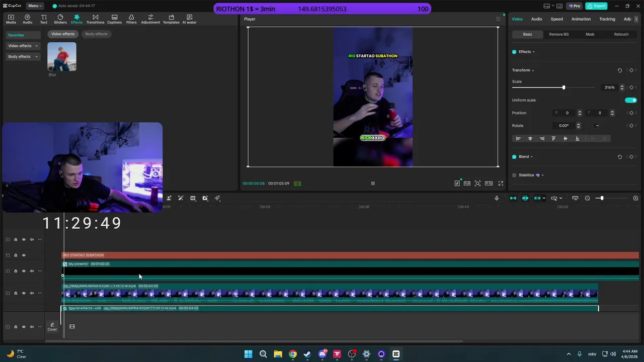Click the Rotate dial control

597,126
